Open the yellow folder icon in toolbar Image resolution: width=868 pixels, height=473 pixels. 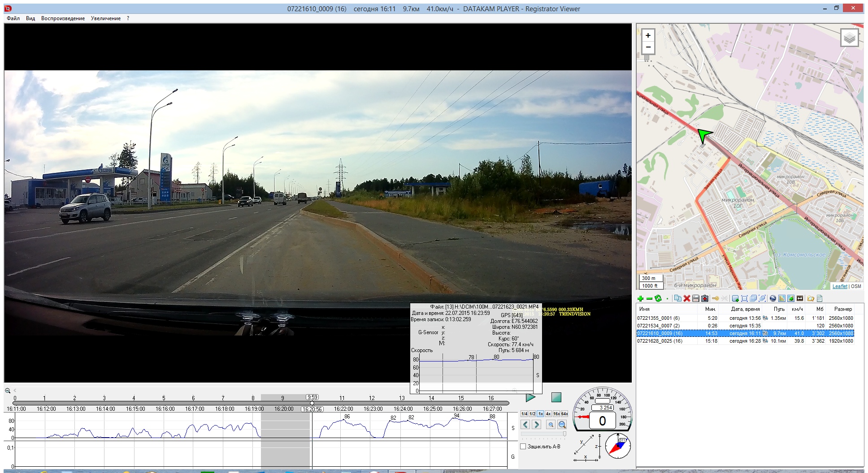(x=810, y=298)
